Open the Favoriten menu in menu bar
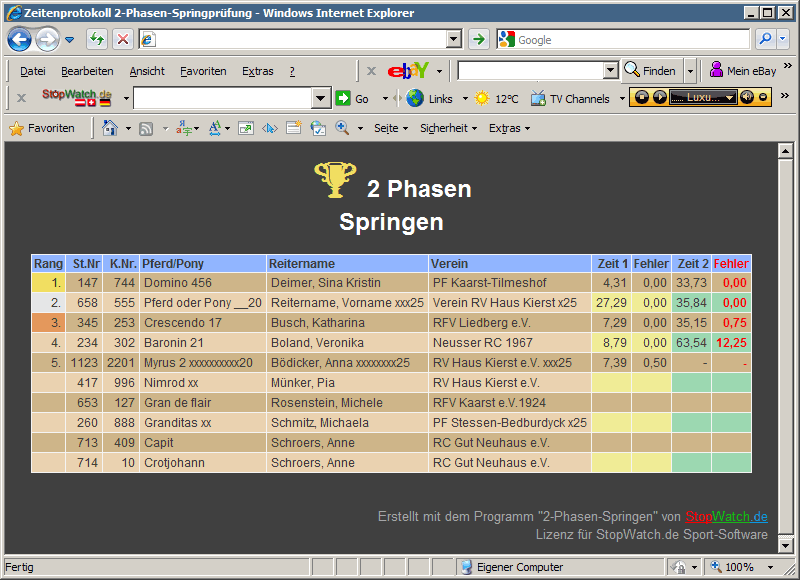The height and width of the screenshot is (580, 800). coord(203,71)
